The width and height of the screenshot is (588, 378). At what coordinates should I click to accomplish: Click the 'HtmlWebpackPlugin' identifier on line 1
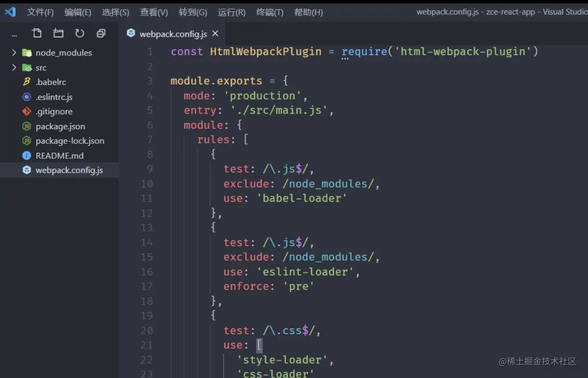coord(265,52)
